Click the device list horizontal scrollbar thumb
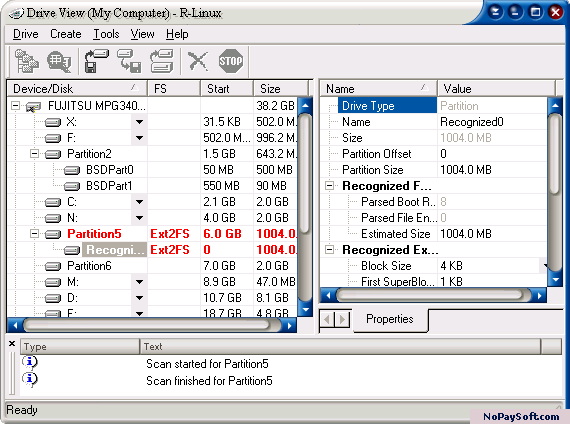This screenshot has height=424, width=570. coord(152,325)
